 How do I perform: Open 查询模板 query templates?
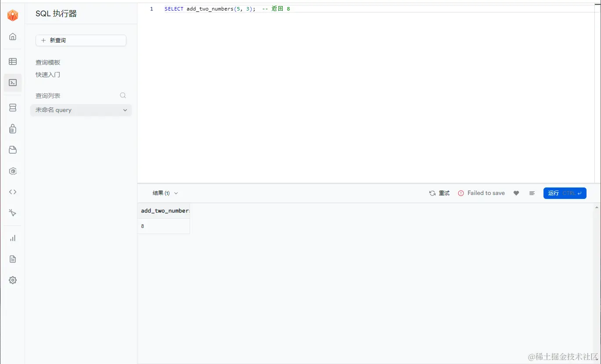[48, 62]
